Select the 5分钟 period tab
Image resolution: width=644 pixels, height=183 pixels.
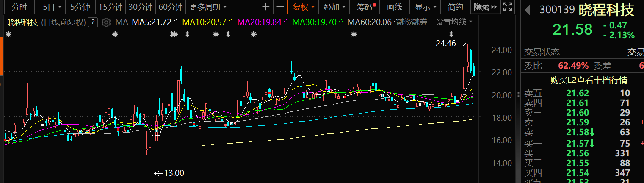point(80,7)
